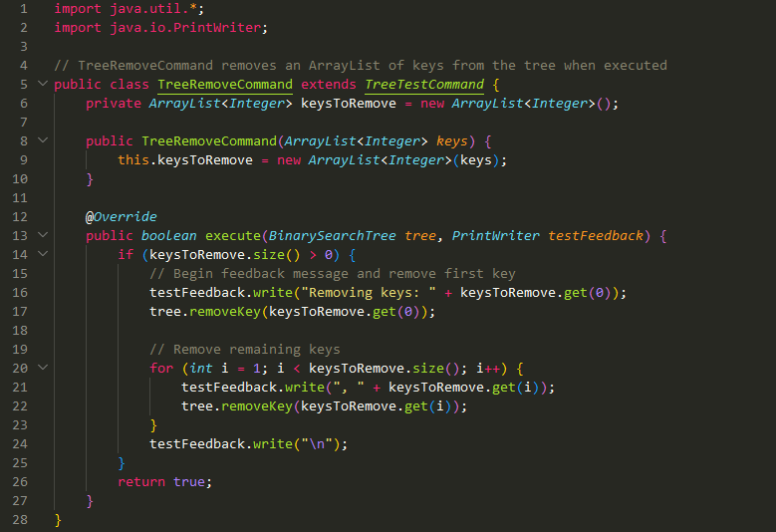Click the top comment about TreeRemoveCommand

coord(361,66)
